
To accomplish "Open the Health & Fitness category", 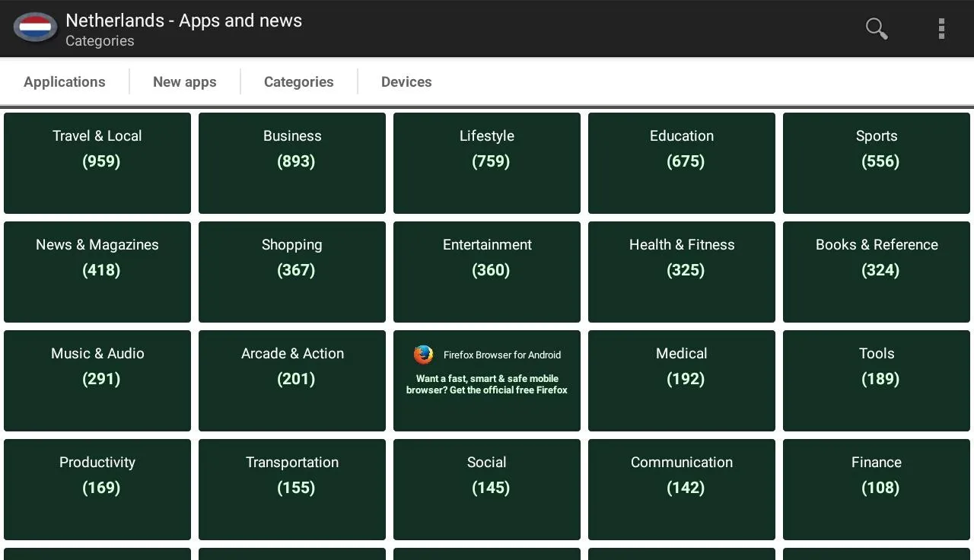I will pyautogui.click(x=682, y=272).
